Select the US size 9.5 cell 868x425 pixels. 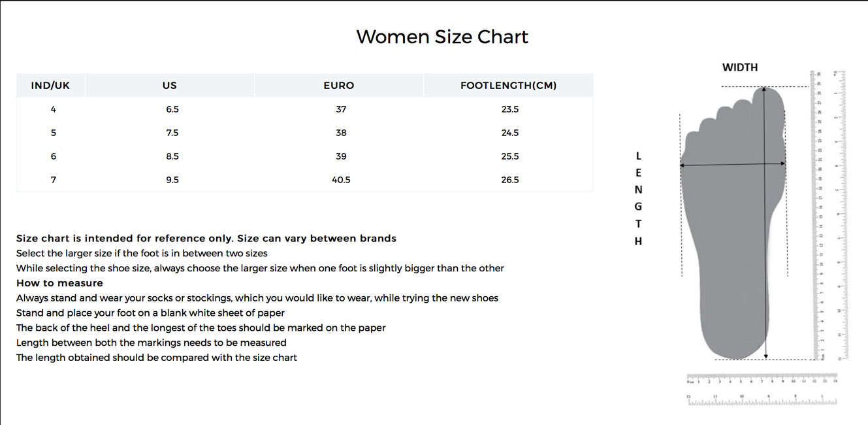(x=172, y=180)
